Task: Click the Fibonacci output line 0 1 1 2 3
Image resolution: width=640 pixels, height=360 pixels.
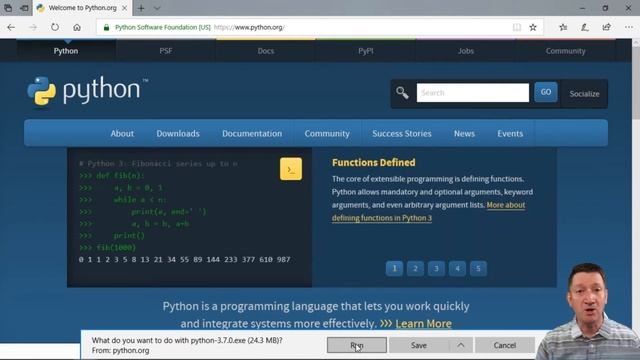Action: click(x=184, y=260)
